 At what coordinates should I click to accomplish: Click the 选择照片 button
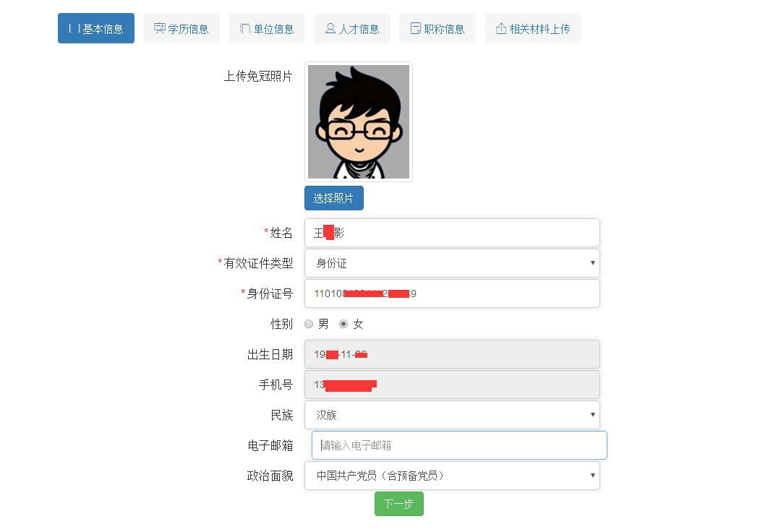[333, 197]
